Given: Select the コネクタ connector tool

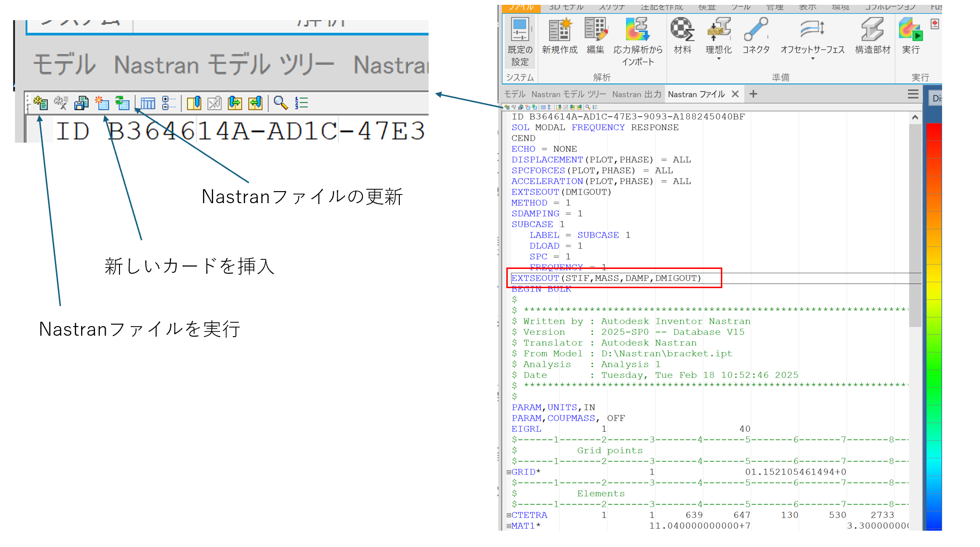Looking at the screenshot, I should tap(756, 36).
